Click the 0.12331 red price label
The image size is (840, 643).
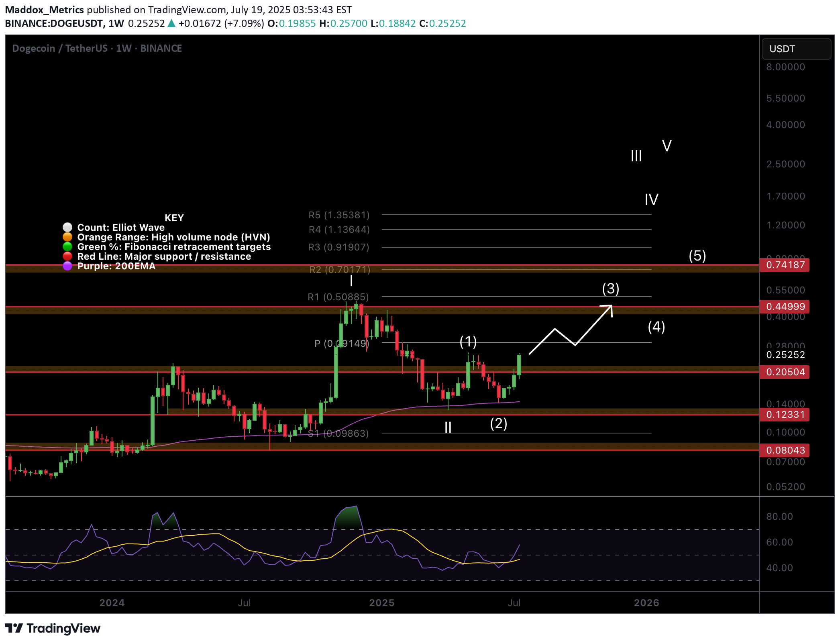[785, 415]
